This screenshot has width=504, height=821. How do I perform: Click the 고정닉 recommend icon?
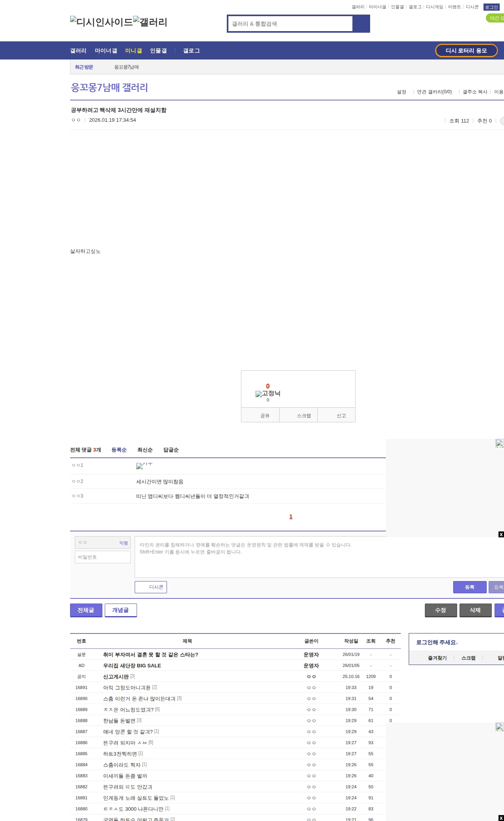click(x=268, y=394)
